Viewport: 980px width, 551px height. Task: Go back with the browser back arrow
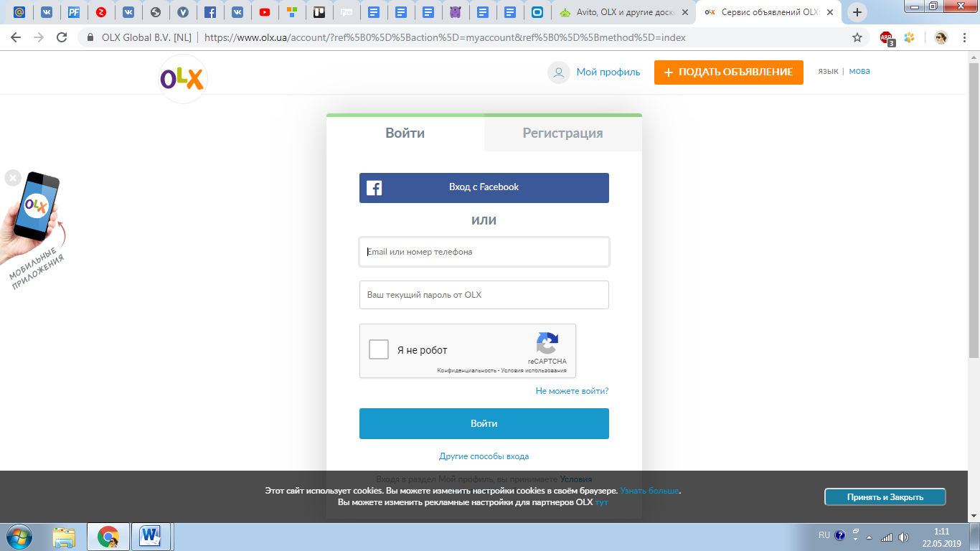click(16, 37)
